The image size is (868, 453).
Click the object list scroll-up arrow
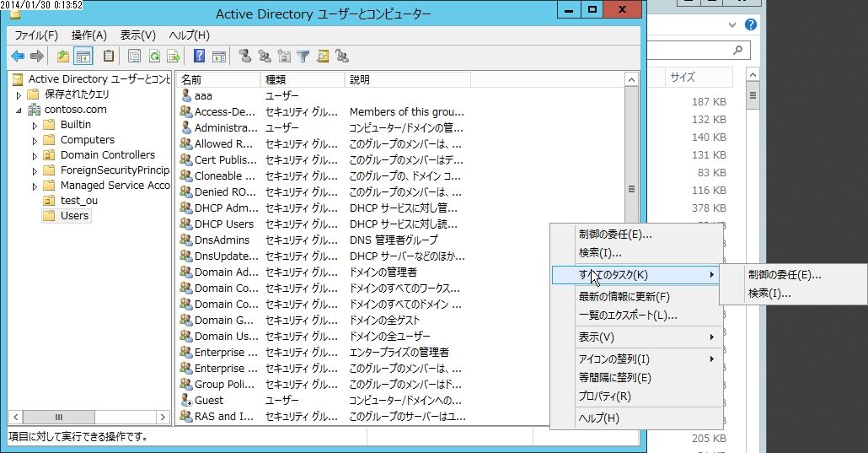[631, 80]
